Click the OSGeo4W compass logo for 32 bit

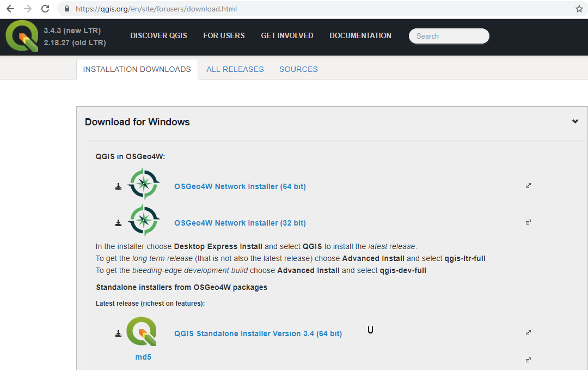144,220
